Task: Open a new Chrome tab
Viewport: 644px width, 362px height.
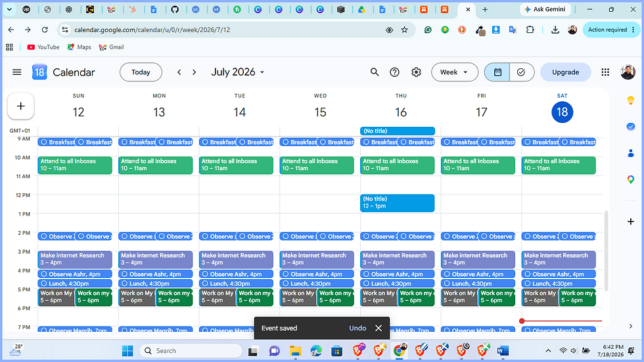Action: 485,9
